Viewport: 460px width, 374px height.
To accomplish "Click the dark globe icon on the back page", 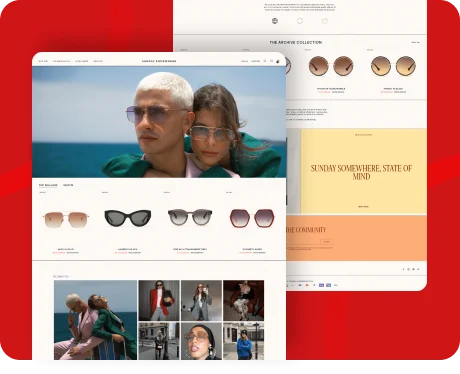I will coord(275,21).
